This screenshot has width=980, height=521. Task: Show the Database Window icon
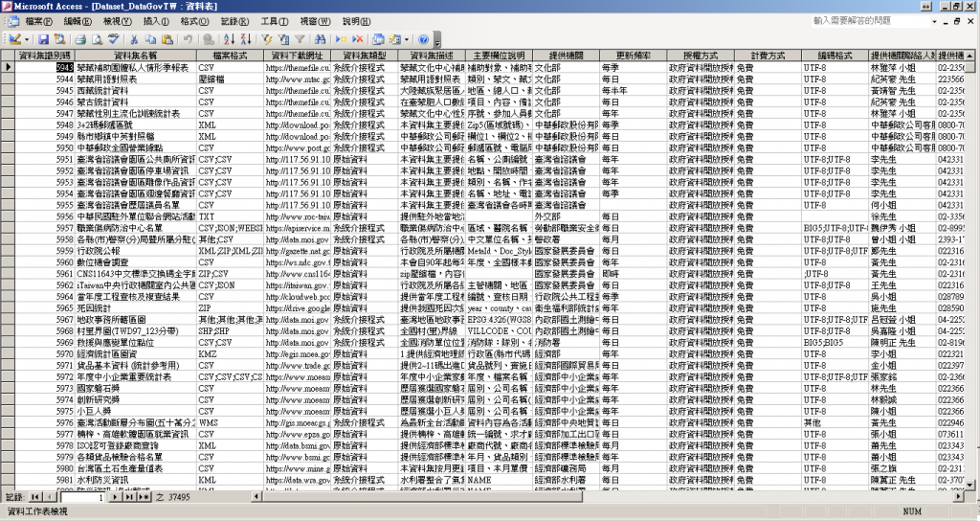[378, 39]
